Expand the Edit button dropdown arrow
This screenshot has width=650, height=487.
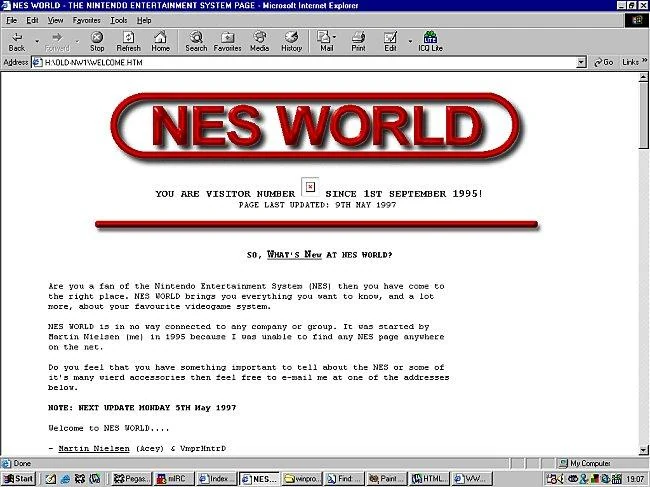[410, 41]
